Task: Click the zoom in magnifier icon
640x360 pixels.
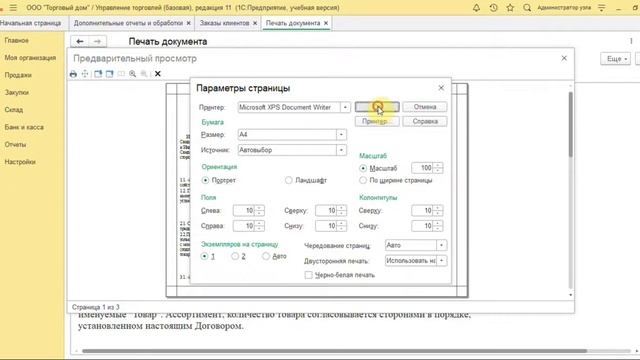Action: [133, 74]
